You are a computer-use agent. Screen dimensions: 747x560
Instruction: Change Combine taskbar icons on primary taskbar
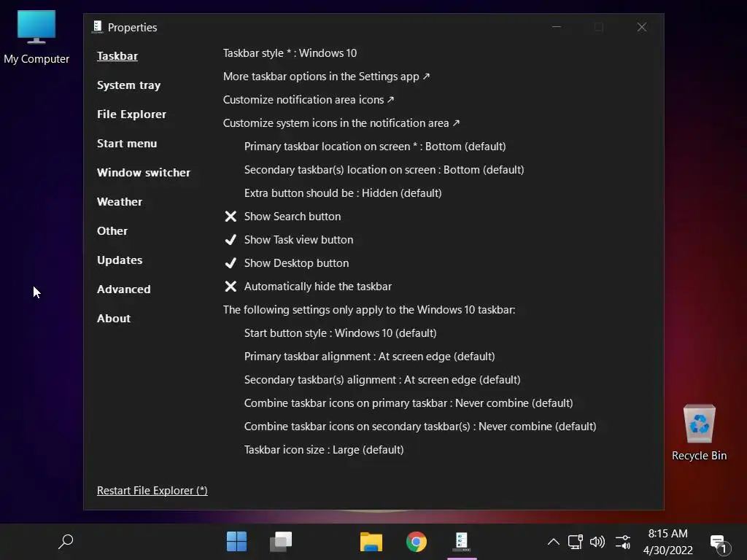[409, 402]
